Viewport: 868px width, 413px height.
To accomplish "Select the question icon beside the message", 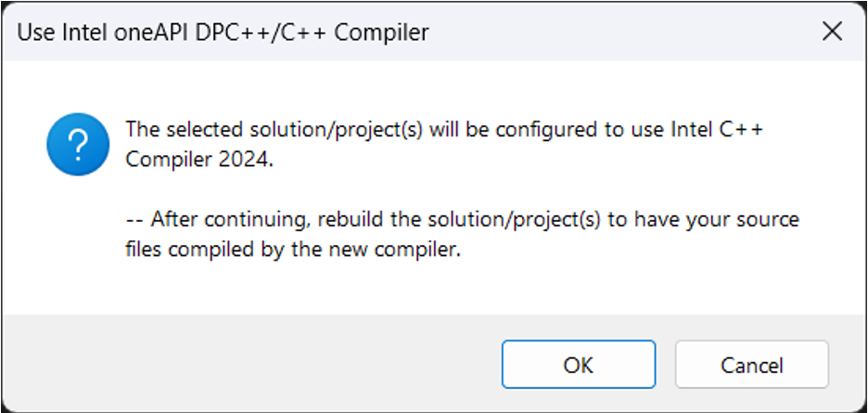I will click(78, 144).
